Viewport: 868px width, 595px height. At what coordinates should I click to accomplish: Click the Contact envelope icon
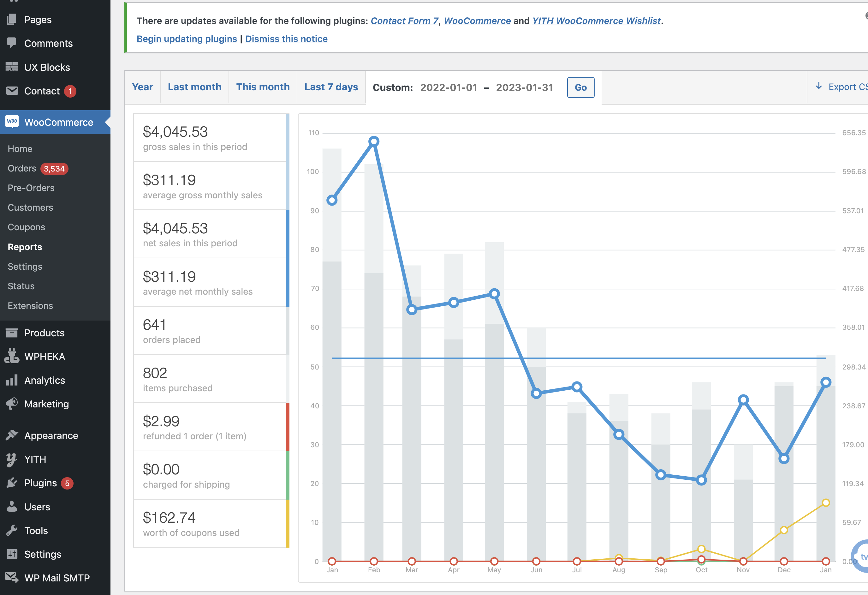[x=12, y=91]
